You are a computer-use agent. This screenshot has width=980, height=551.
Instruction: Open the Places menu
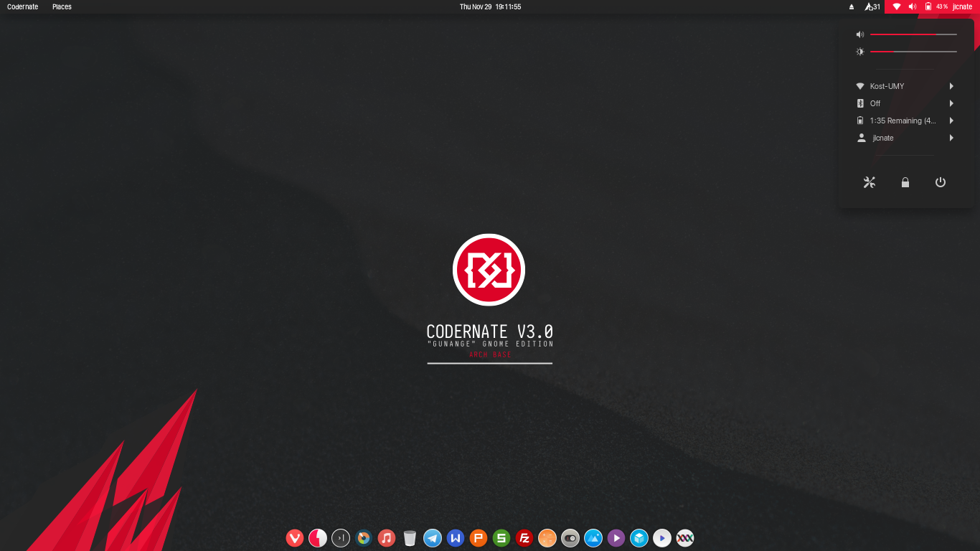[x=62, y=6]
